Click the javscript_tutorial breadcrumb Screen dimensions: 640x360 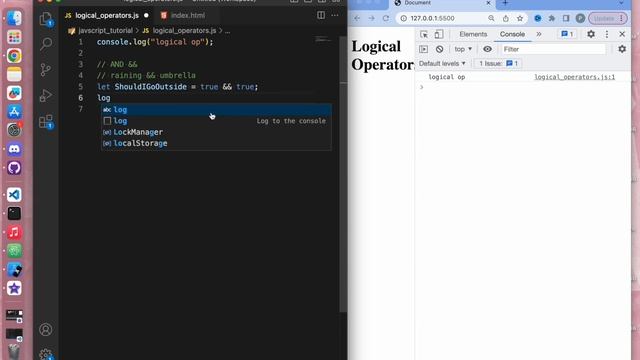coord(105,31)
